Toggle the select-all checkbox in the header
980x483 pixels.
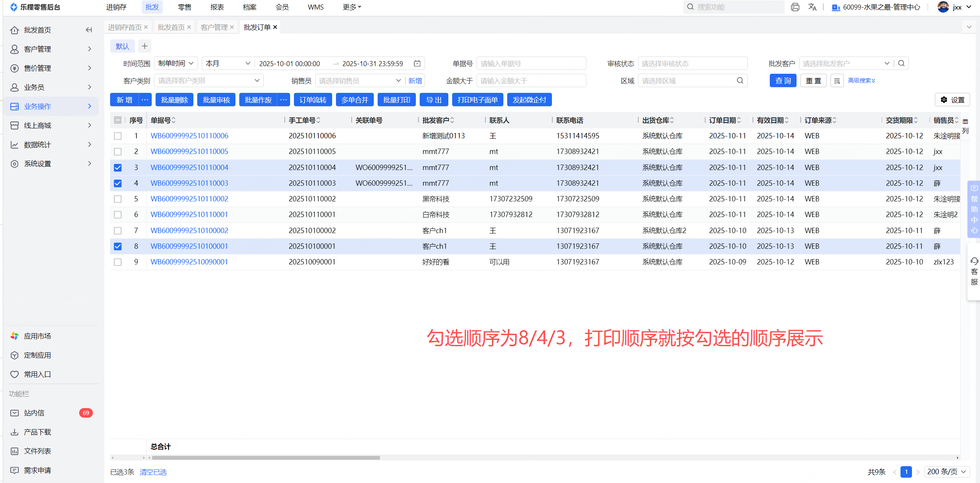(x=118, y=120)
